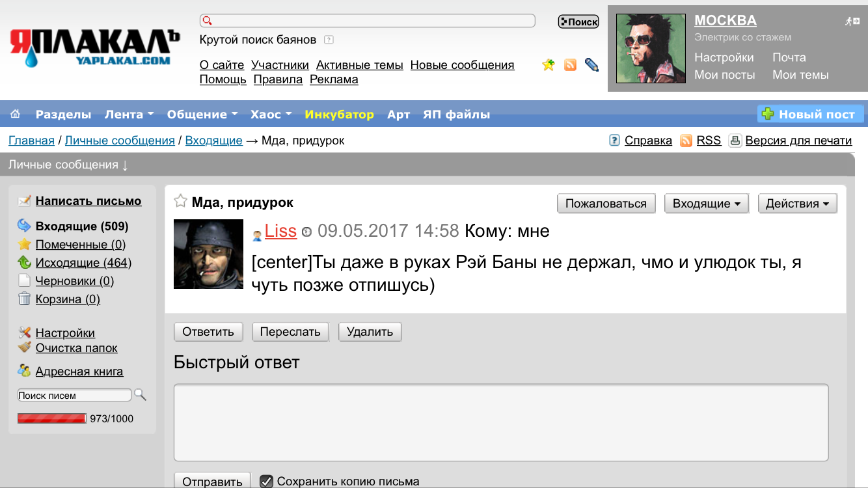Click the YaPlakal site logo
The width and height of the screenshot is (868, 488).
point(94,49)
